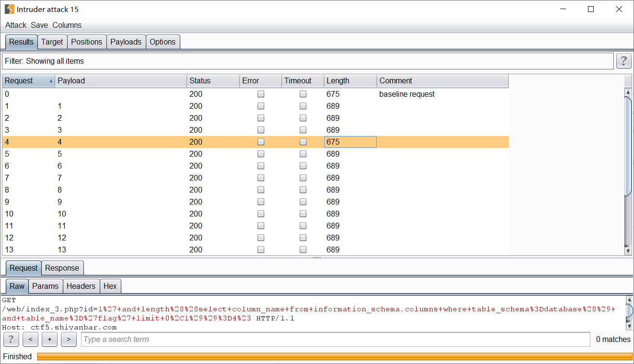Screen dimensions: 634x364
Task: Toggle Error checkbox for request 12
Action: [x=261, y=238]
